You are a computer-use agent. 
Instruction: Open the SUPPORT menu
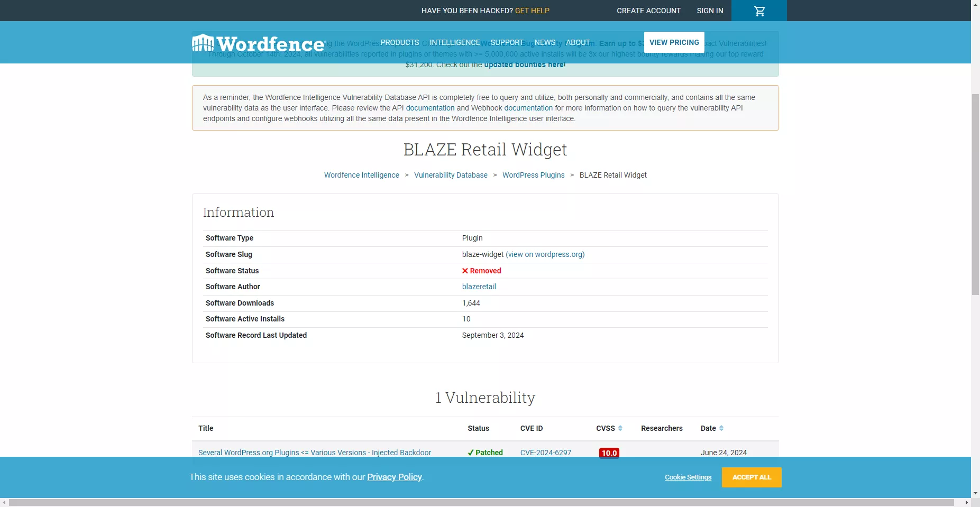point(507,42)
